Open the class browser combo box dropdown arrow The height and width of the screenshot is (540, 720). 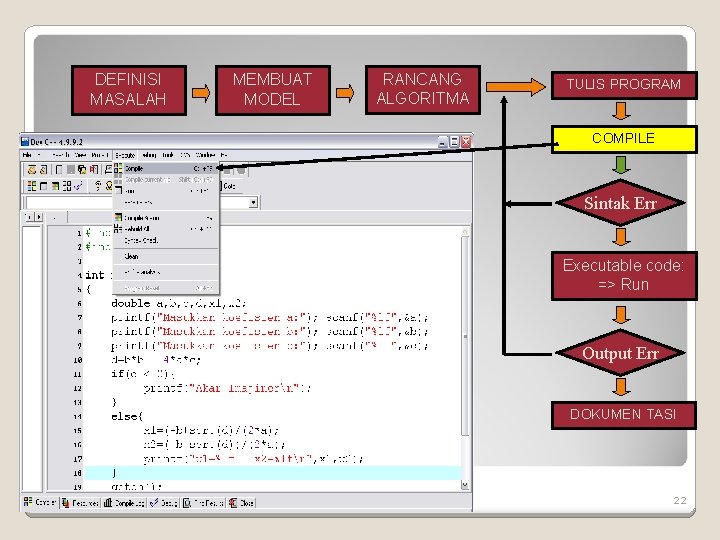coord(253,202)
